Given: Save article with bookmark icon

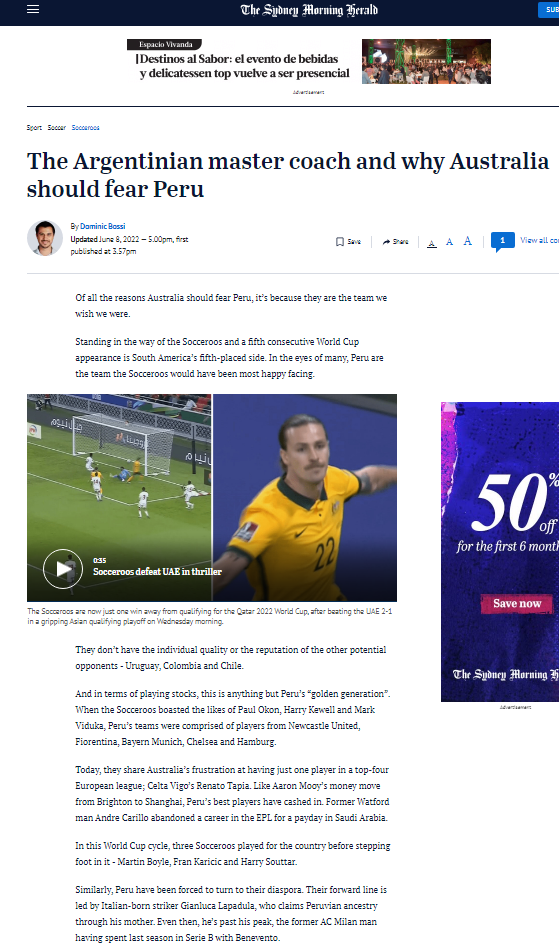Looking at the screenshot, I should click(348, 242).
